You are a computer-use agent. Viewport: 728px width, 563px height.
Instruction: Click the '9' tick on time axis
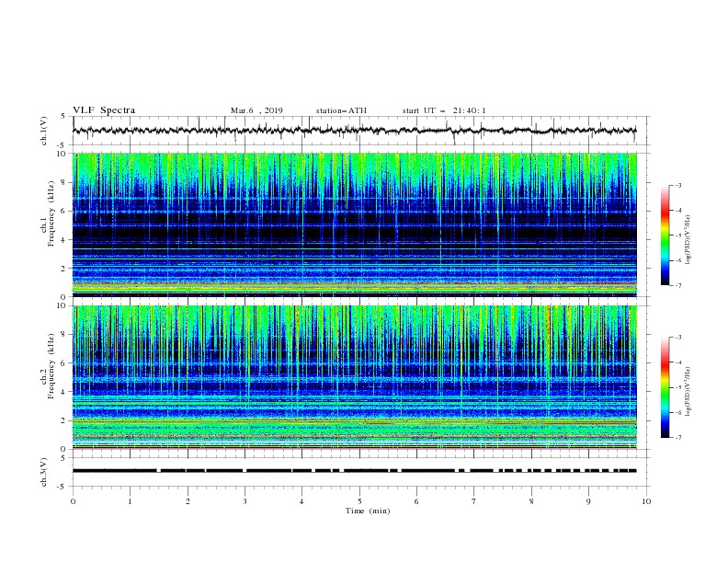pyautogui.click(x=588, y=501)
